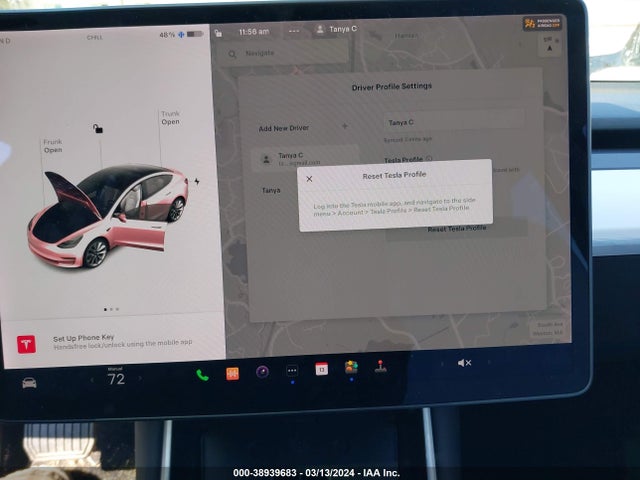Close the Reset Tesla Profile dialog
640x480 pixels.
point(309,179)
